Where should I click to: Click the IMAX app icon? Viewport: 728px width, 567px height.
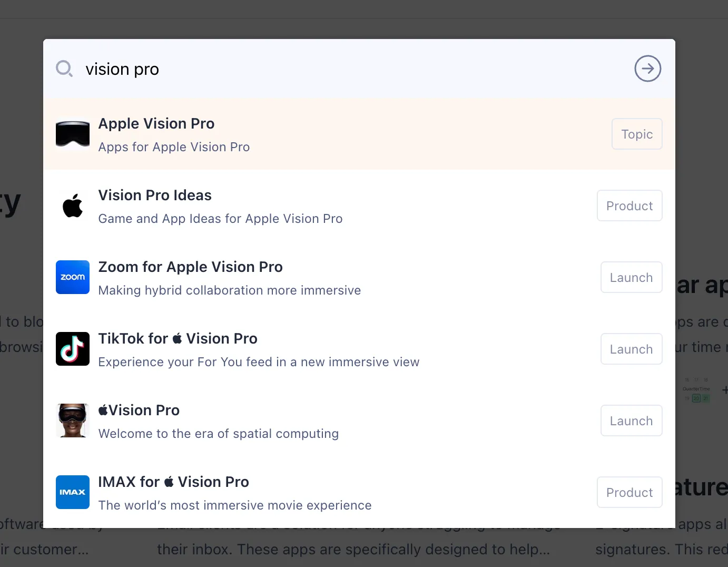73,492
